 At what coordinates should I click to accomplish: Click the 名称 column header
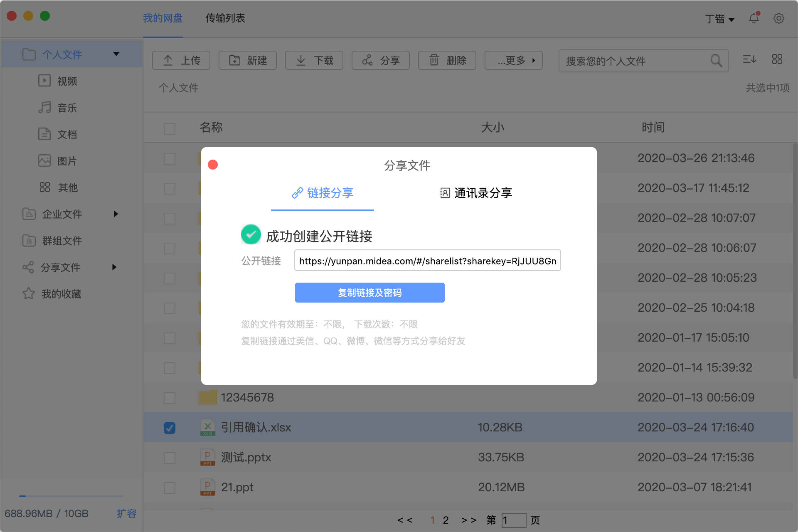(211, 127)
